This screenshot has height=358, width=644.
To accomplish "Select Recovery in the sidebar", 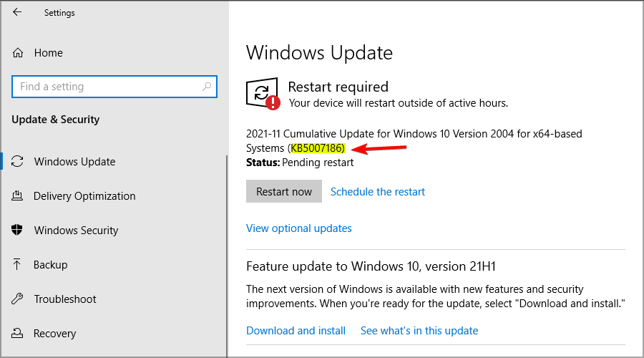I will (55, 334).
